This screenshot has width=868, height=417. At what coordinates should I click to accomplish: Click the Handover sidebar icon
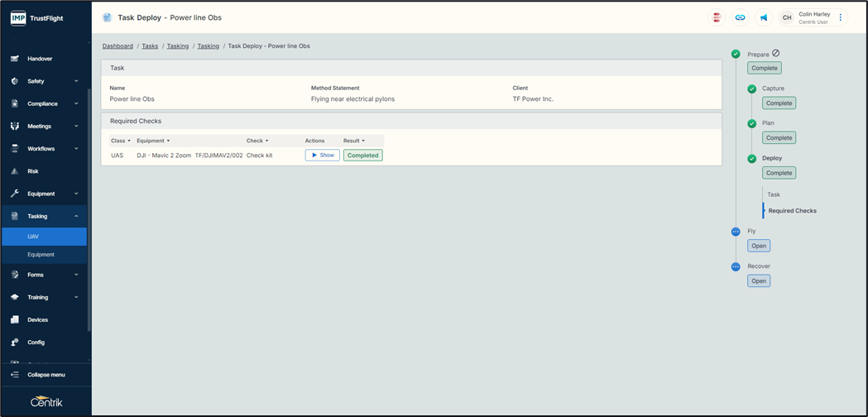point(15,59)
